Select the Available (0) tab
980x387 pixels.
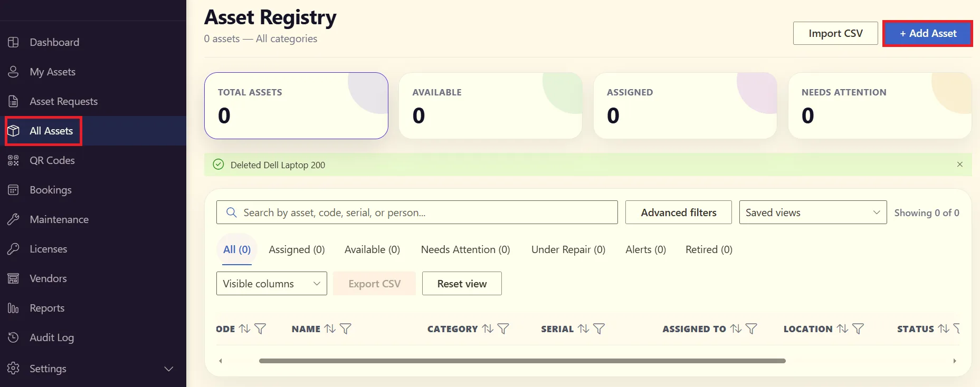pyautogui.click(x=372, y=249)
